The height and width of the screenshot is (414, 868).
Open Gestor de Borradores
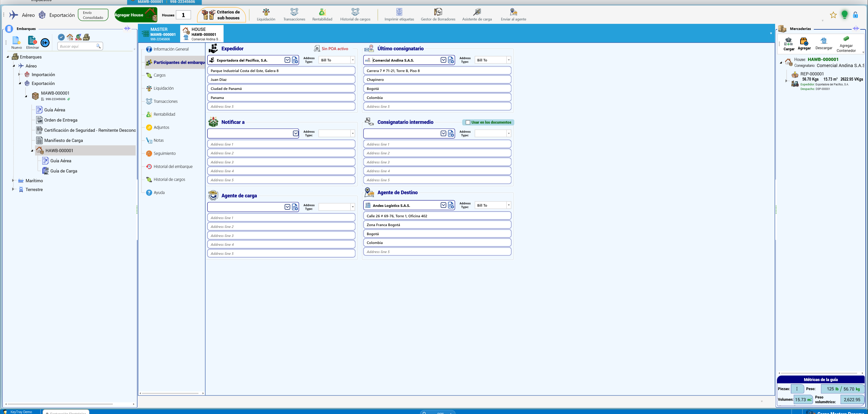(438, 15)
